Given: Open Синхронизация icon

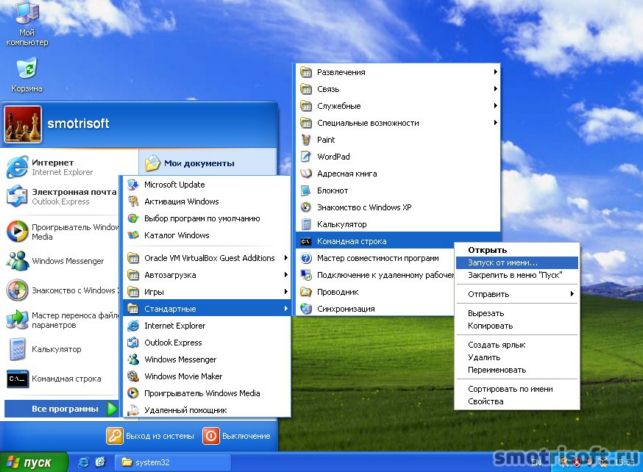Looking at the screenshot, I should [x=306, y=308].
